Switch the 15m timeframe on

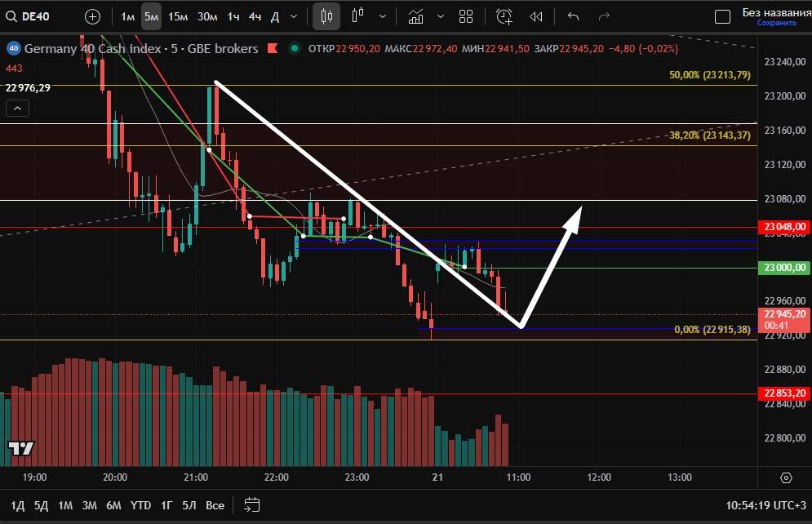pyautogui.click(x=177, y=16)
